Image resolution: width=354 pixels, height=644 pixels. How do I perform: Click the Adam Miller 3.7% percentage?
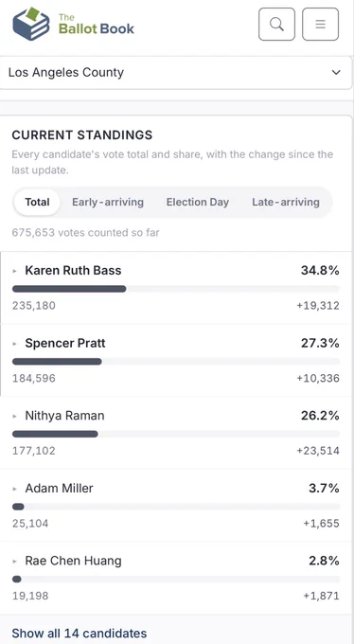(324, 489)
